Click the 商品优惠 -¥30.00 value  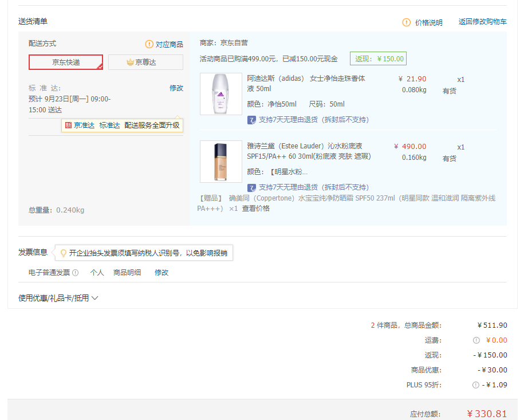click(493, 370)
